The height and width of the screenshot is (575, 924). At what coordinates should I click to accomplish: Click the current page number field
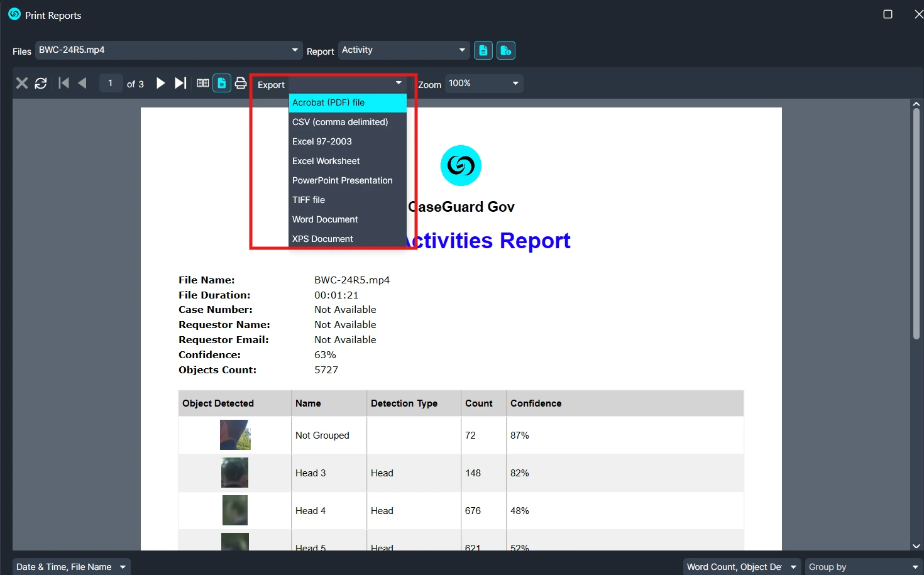[111, 83]
